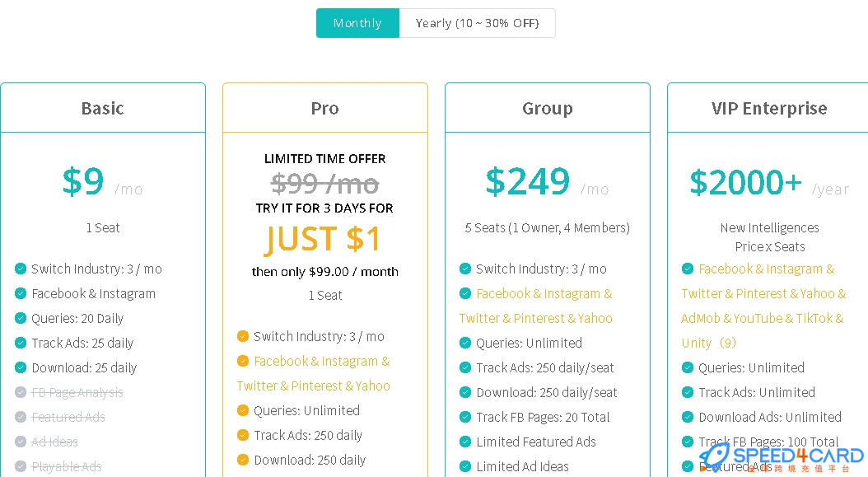868x477 pixels.
Task: Select Yearly (10 ~ 30% OFF) billing
Action: (x=477, y=23)
